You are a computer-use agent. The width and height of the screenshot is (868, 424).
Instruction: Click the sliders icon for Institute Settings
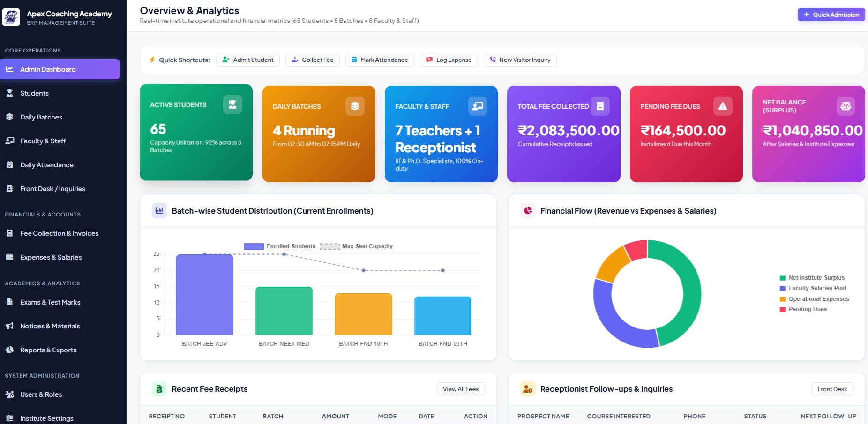click(x=10, y=418)
